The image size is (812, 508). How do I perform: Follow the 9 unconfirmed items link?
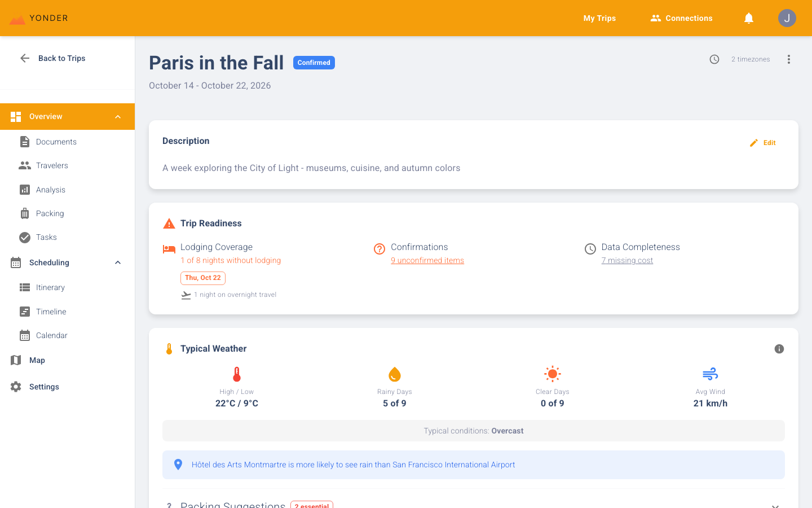pyautogui.click(x=427, y=260)
